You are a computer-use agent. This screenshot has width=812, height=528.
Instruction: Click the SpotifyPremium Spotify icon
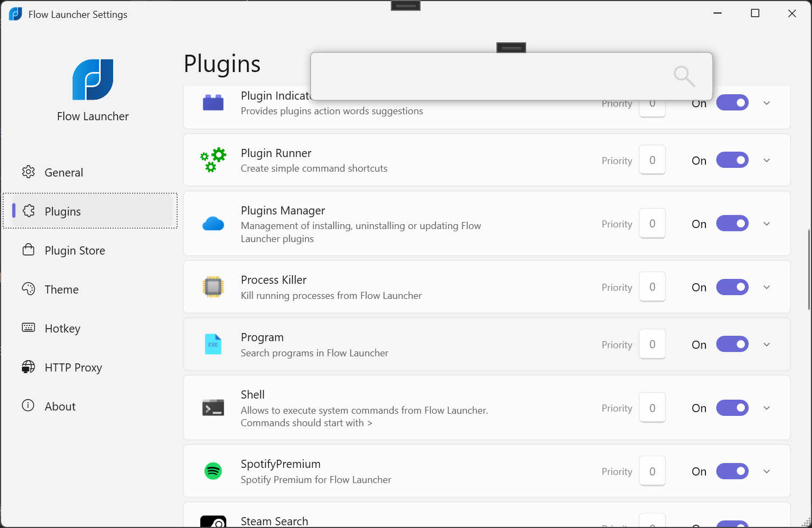tap(213, 471)
